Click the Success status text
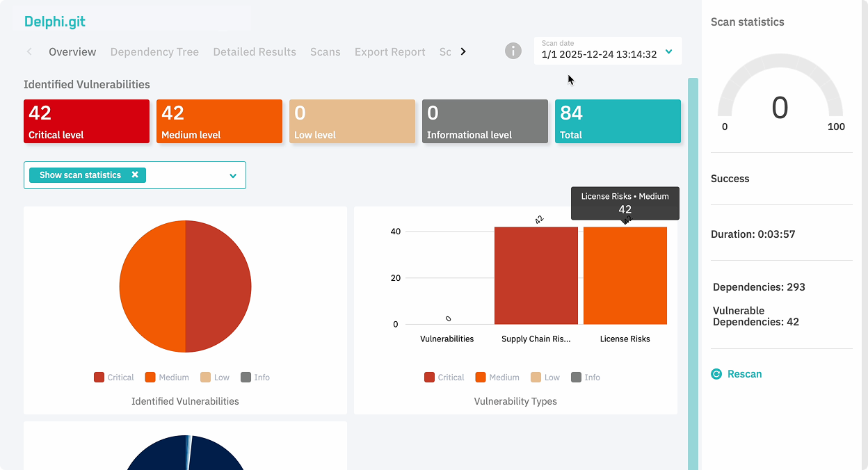This screenshot has height=470, width=868. click(730, 179)
